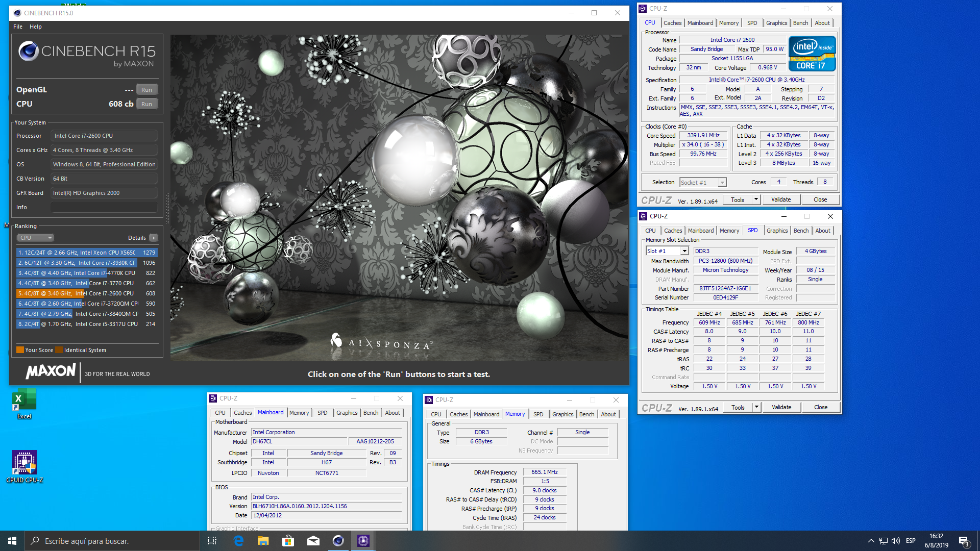Switch to Caches tab in top CPU-Z window

click(672, 23)
